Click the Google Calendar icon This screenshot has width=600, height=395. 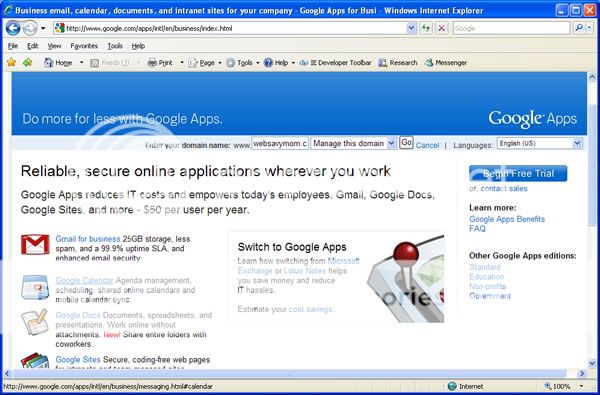[35, 287]
